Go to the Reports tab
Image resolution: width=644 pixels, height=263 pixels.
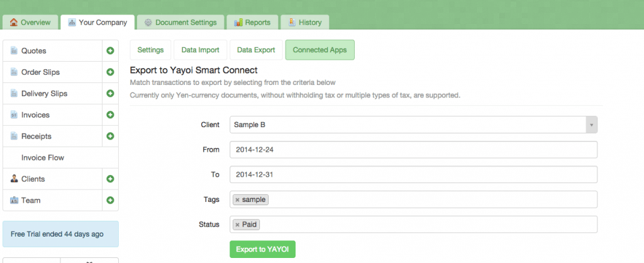(x=252, y=22)
